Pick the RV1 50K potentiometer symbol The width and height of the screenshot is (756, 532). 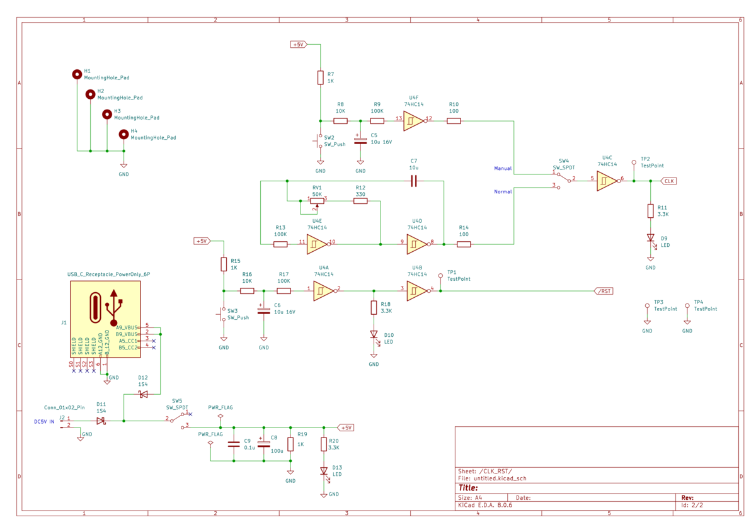pos(318,201)
